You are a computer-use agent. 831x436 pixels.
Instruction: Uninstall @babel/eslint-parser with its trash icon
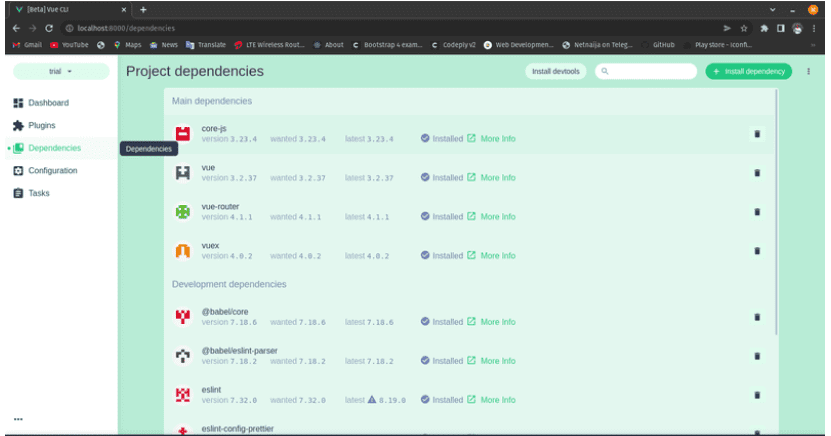[757, 357]
